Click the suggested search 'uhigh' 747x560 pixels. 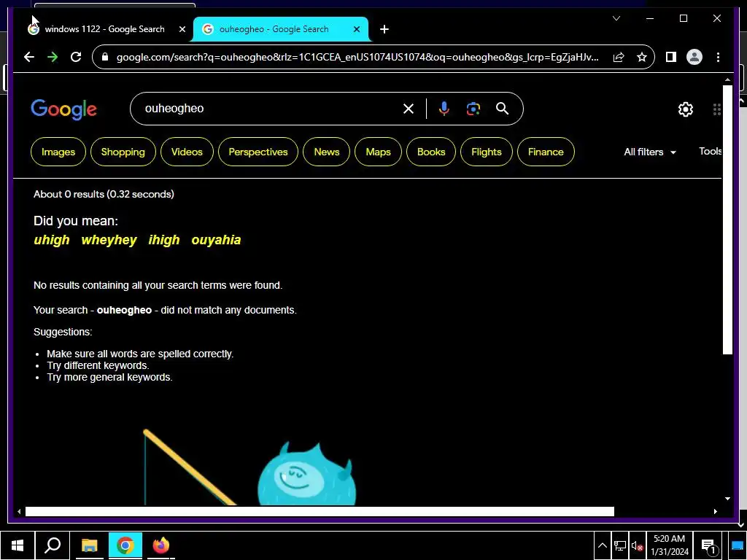point(52,240)
